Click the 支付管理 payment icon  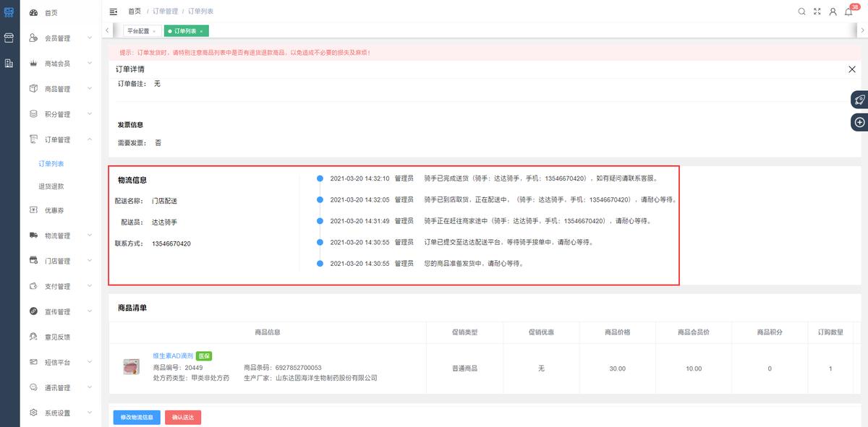33,286
